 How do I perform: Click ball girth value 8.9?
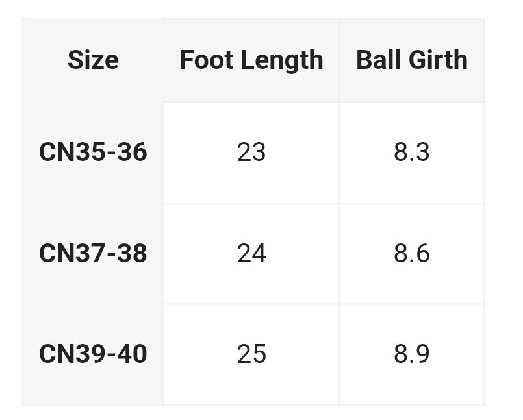click(412, 354)
